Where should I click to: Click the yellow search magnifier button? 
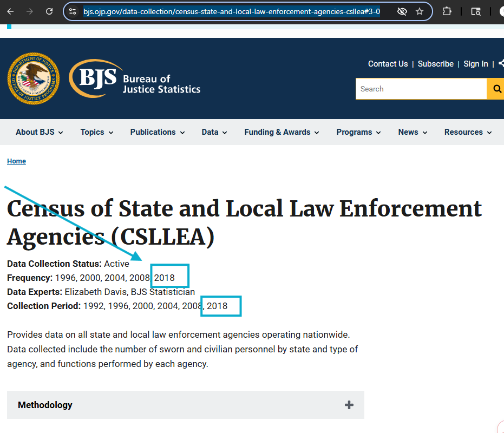(x=496, y=89)
